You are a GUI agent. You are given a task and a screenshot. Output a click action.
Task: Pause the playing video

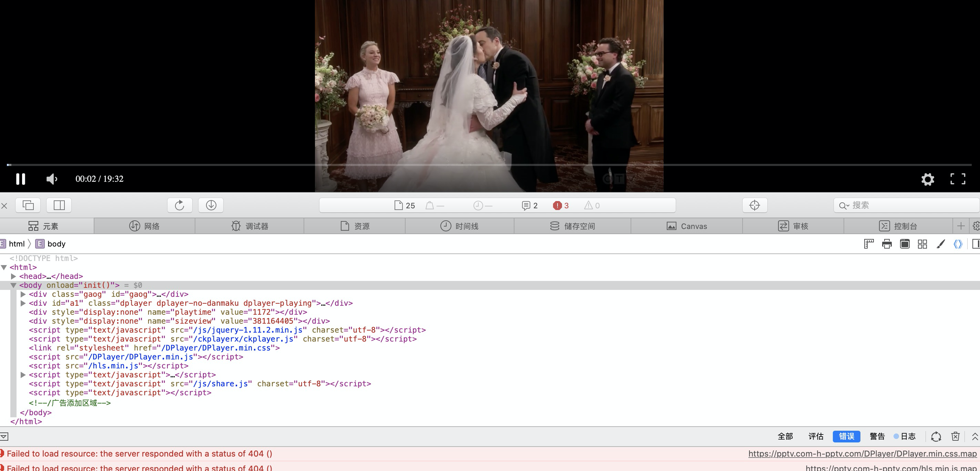point(21,179)
